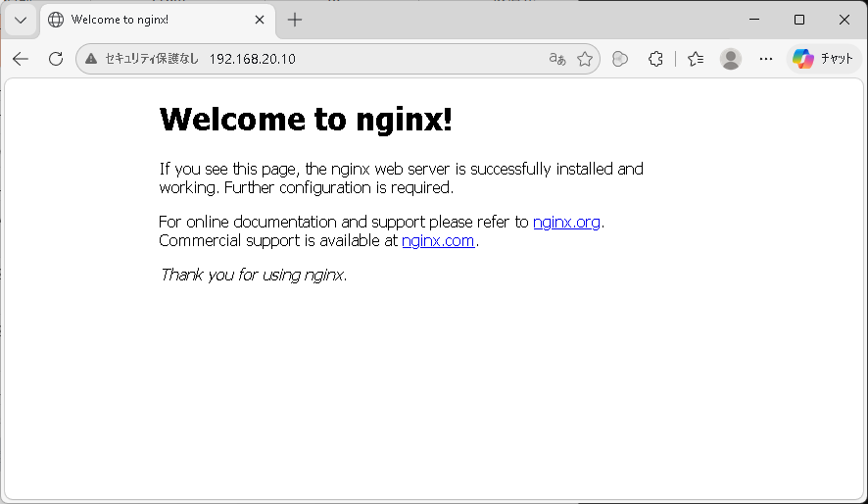Expand the tab actions chevron menu
Viewport: 868px width, 504px height.
pos(21,20)
